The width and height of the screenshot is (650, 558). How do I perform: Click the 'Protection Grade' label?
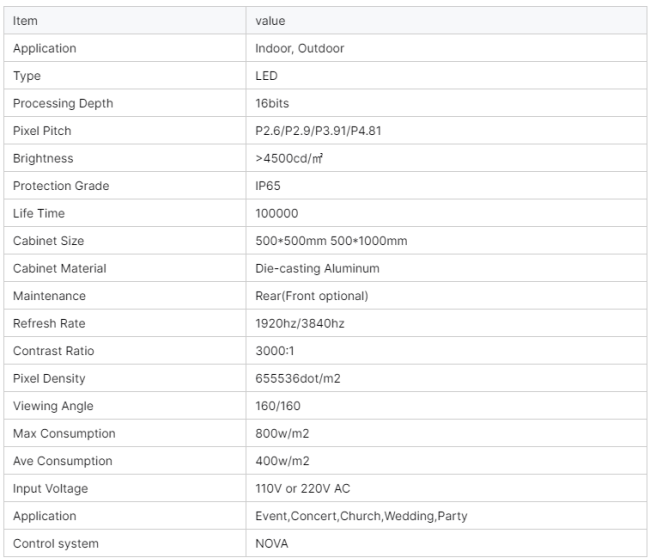point(61,186)
